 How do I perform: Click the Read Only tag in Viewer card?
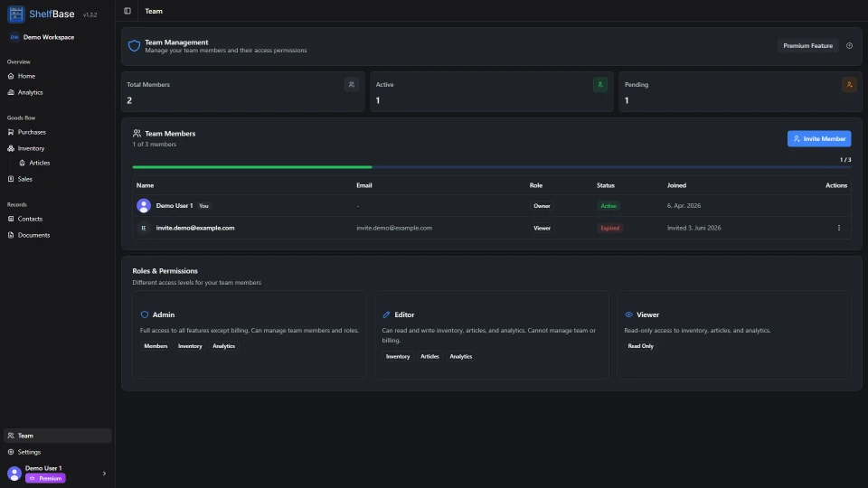640,346
